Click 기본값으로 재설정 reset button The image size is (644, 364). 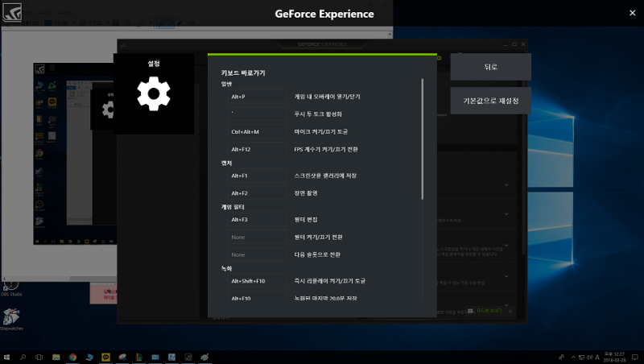tap(490, 101)
